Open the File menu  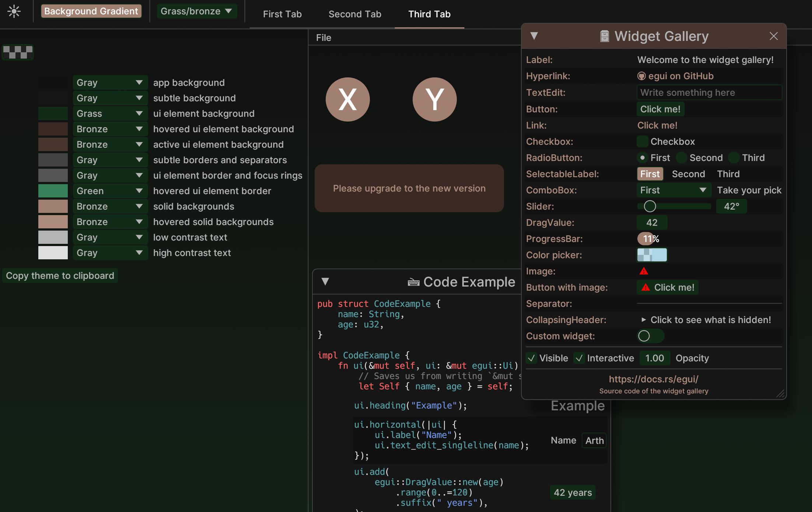[x=323, y=38]
